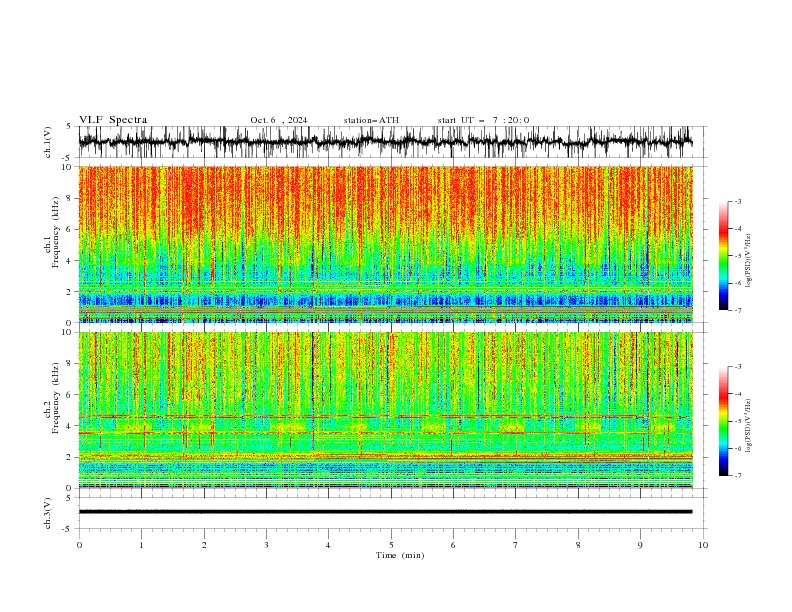Click the "-3" value on ch.1 color bar
The height and width of the screenshot is (612, 792).
(x=737, y=201)
